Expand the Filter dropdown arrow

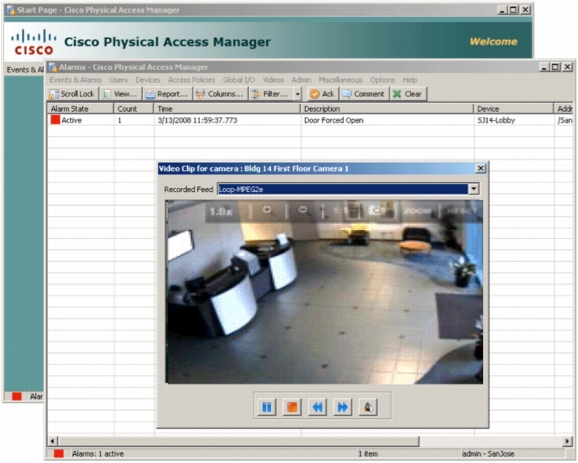297,94
